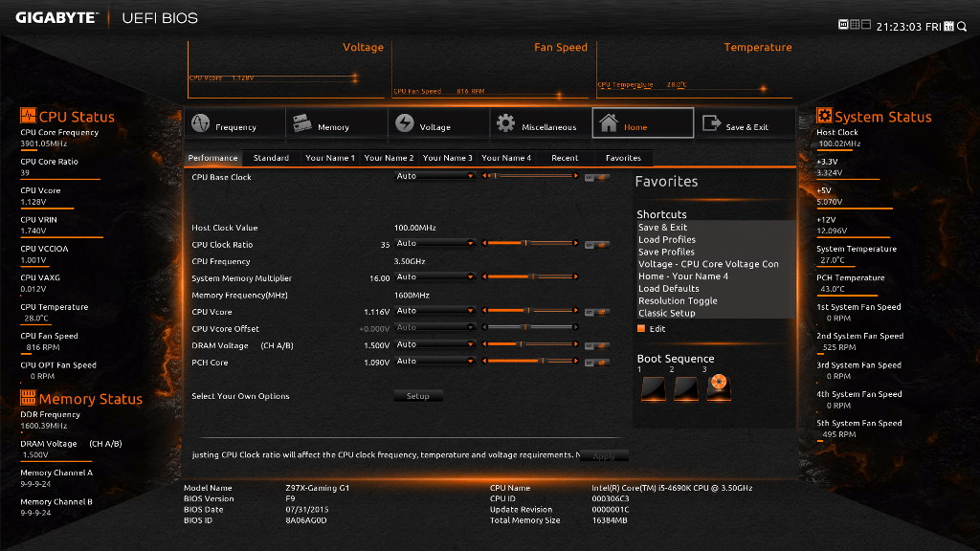980x551 pixels.
Task: Open the Save & Exit section
Action: pyautogui.click(x=745, y=122)
